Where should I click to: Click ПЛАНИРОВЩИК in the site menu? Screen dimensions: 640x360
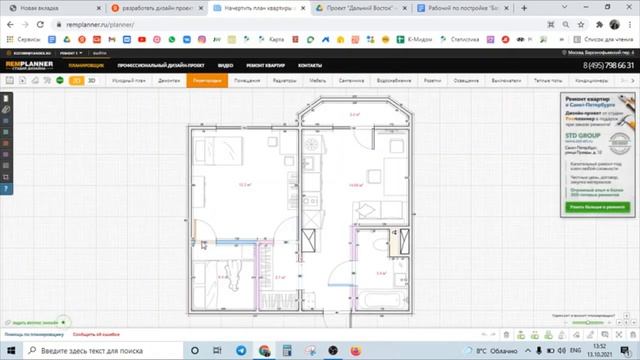point(86,65)
